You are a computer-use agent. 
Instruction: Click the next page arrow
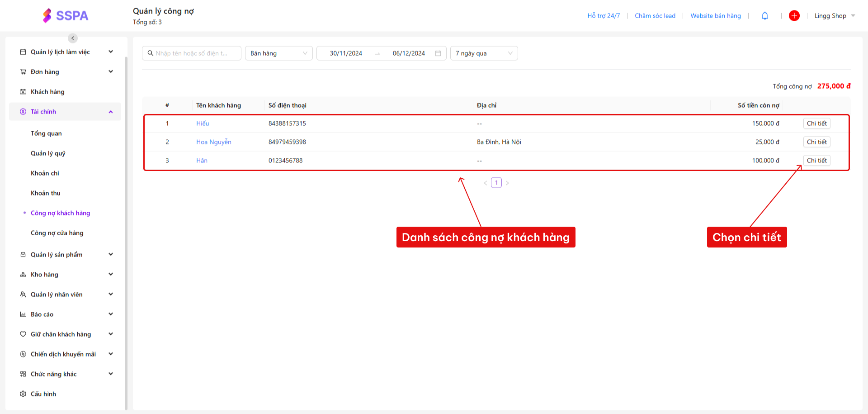point(507,183)
